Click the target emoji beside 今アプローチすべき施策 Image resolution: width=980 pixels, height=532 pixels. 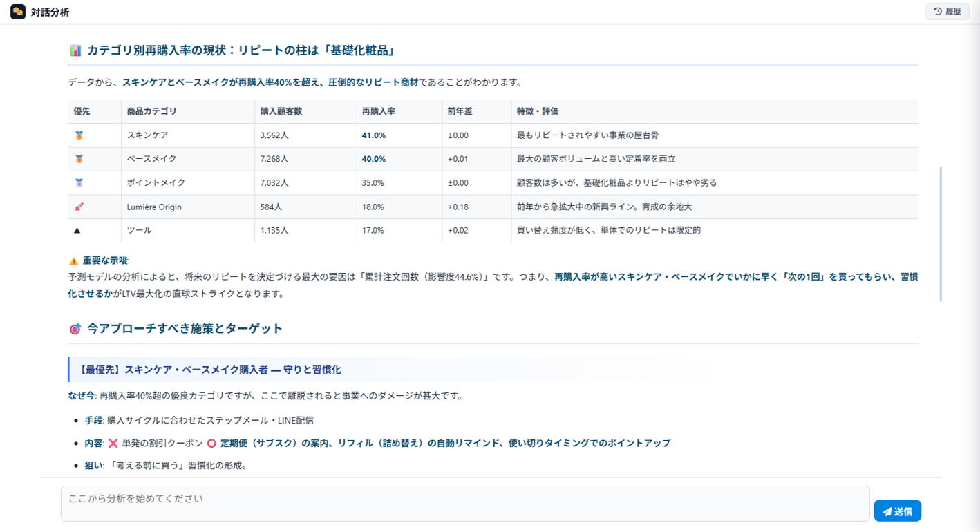click(x=75, y=329)
